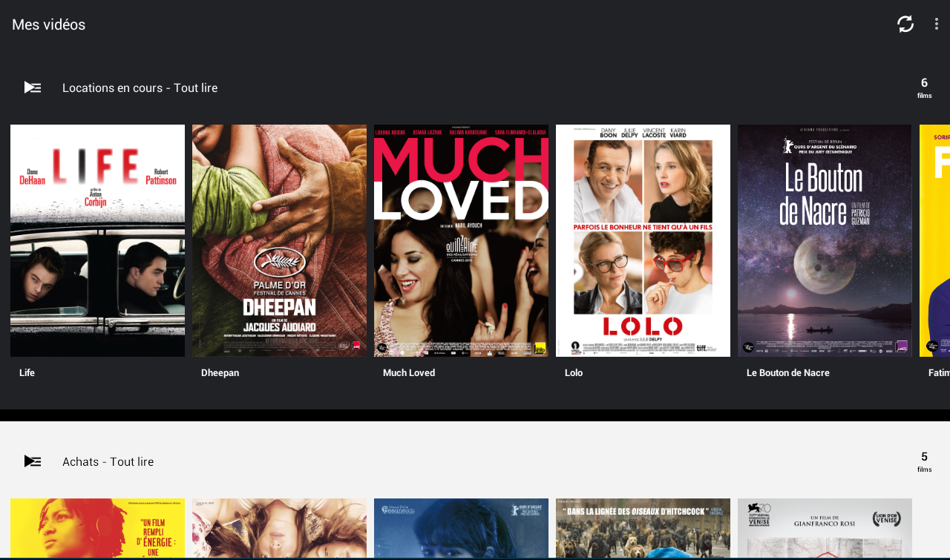Click title text Le Bouton de Nacre
The width and height of the screenshot is (950, 560).
coord(788,373)
